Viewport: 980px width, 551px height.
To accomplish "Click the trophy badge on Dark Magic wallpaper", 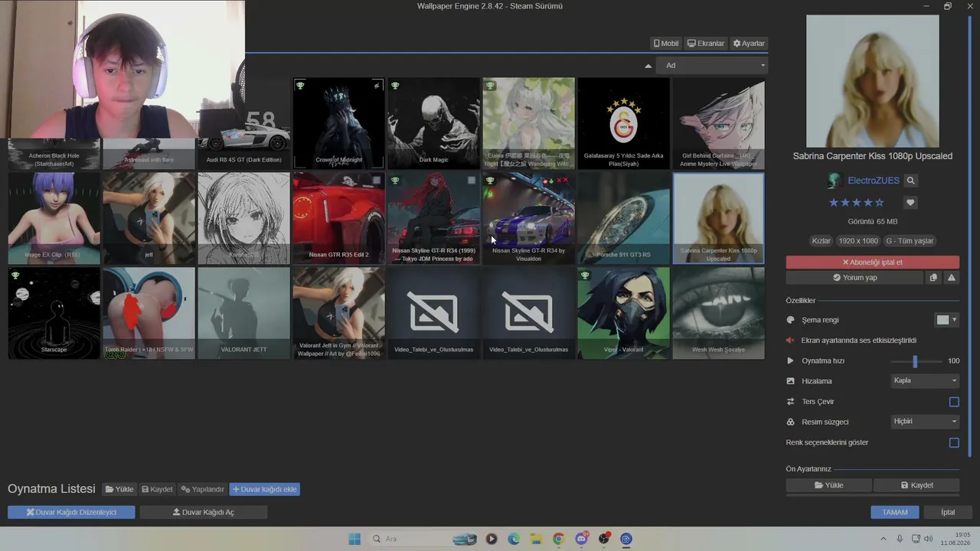I will (x=395, y=86).
